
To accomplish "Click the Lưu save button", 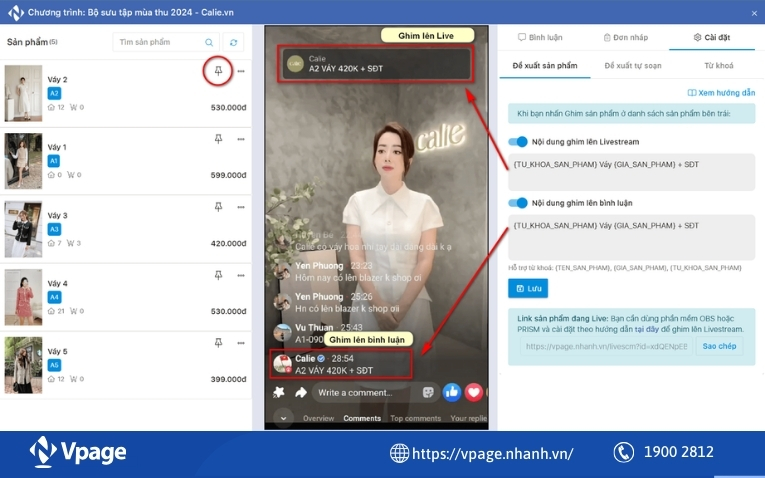I will pos(528,288).
